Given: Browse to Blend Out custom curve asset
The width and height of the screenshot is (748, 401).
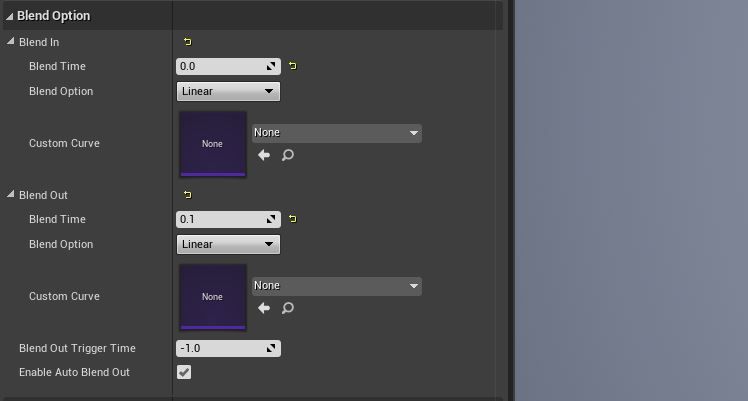Looking at the screenshot, I should pos(288,308).
